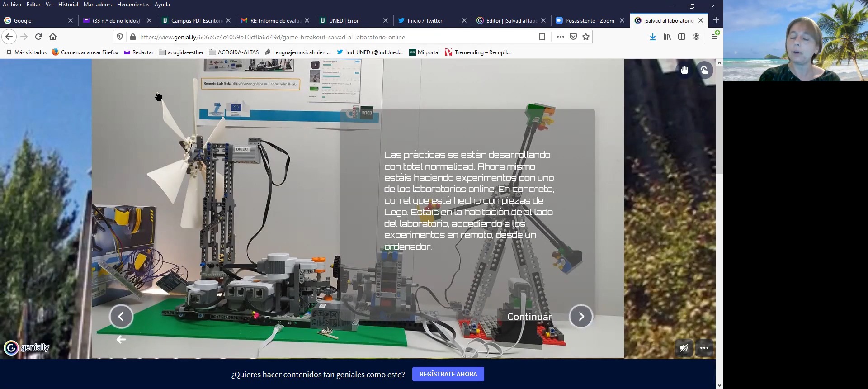868x389 pixels.
Task: Go to Firefox home page icon
Action: click(53, 37)
